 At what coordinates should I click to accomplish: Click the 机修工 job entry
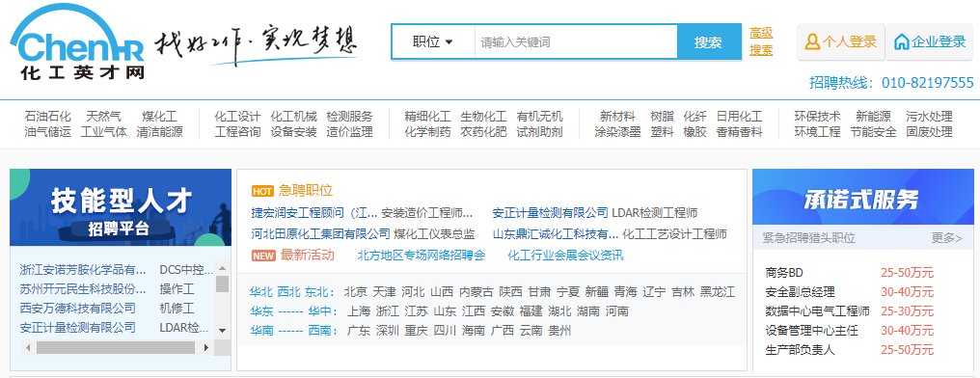(x=177, y=308)
